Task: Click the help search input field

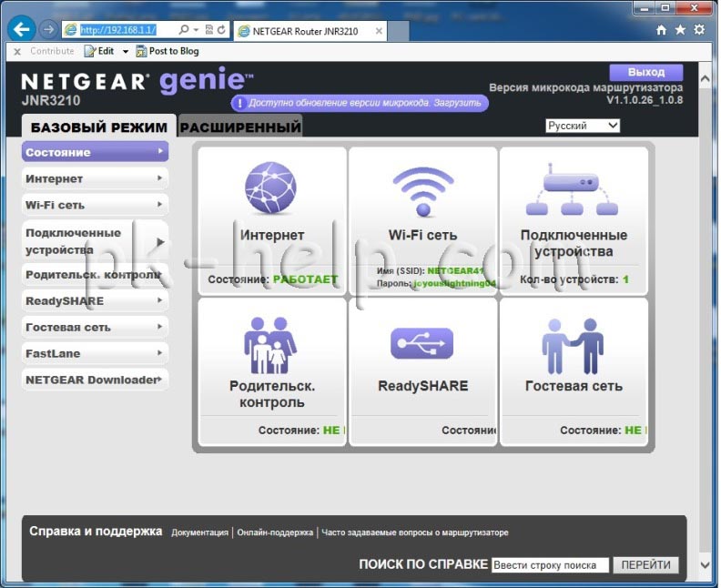Action: pyautogui.click(x=550, y=565)
